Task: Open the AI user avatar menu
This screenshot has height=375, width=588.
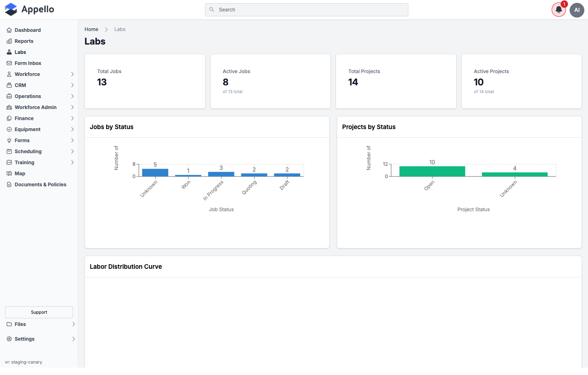Action: pos(577,10)
